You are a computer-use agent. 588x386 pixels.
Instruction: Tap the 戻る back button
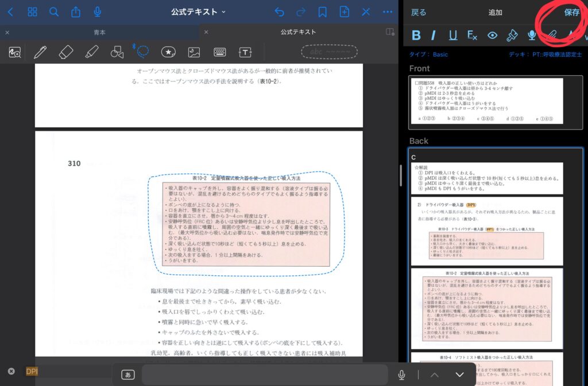coord(419,13)
